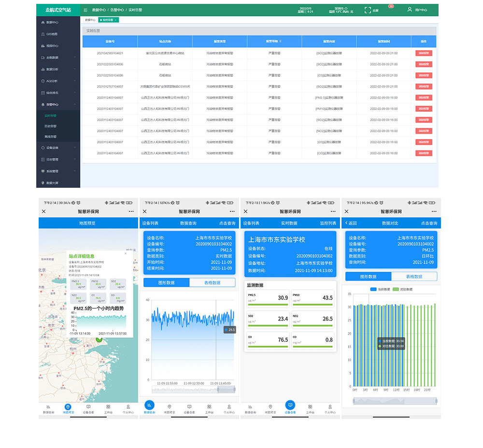The image size is (483, 448).
Task: Toggle 对比数据 legend series in bar chart
Action: pyautogui.click(x=402, y=289)
